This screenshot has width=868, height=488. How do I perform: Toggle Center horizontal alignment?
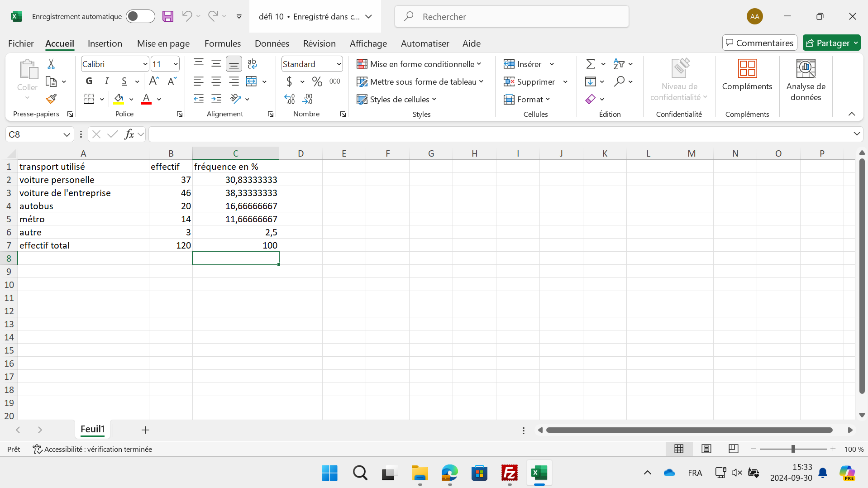216,81
